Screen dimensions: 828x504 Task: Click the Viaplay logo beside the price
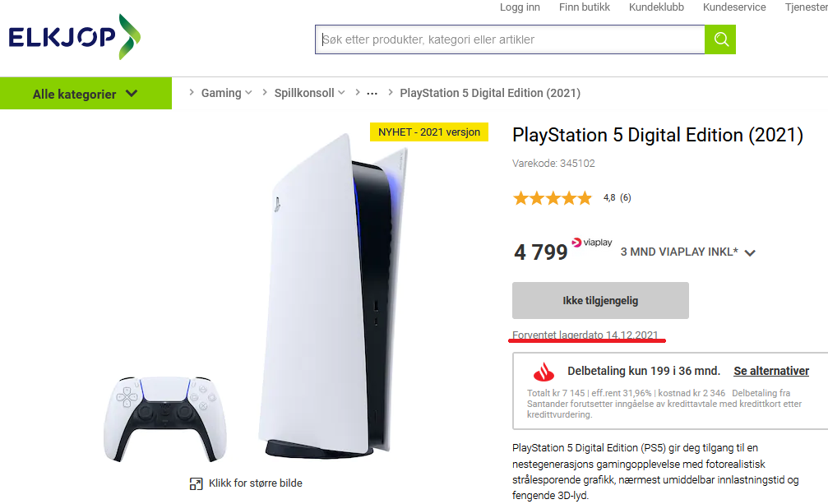point(592,243)
